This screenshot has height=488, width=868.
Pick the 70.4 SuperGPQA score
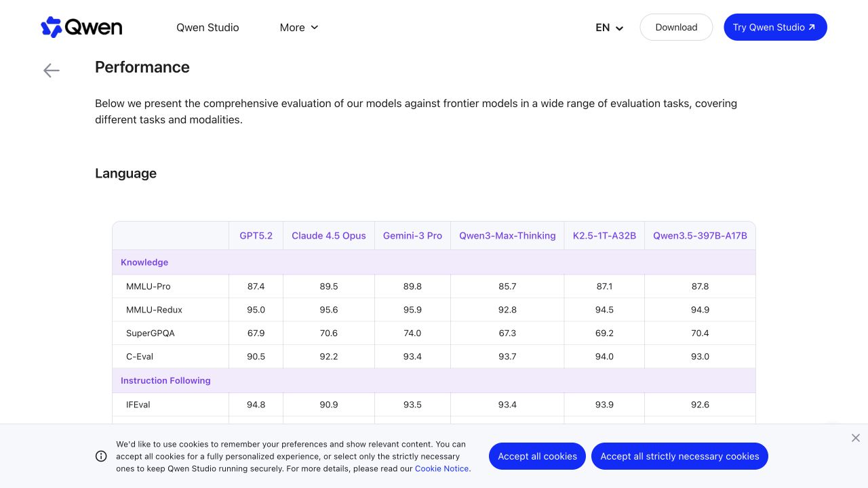click(x=700, y=333)
